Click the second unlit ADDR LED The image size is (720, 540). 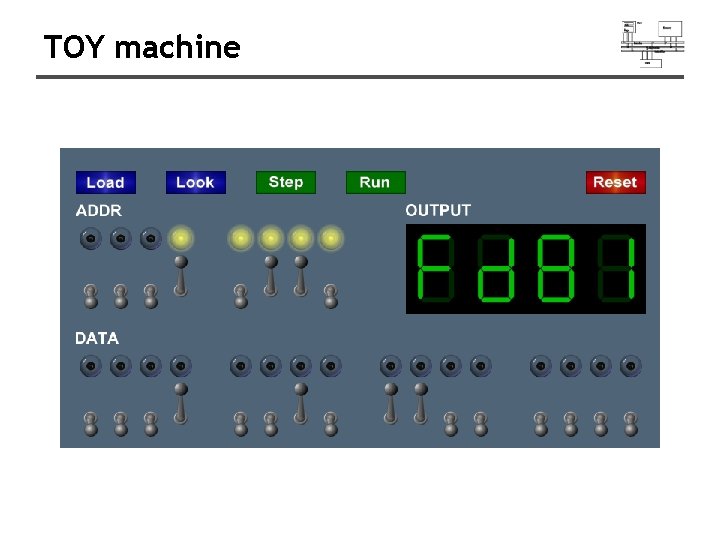click(x=121, y=238)
